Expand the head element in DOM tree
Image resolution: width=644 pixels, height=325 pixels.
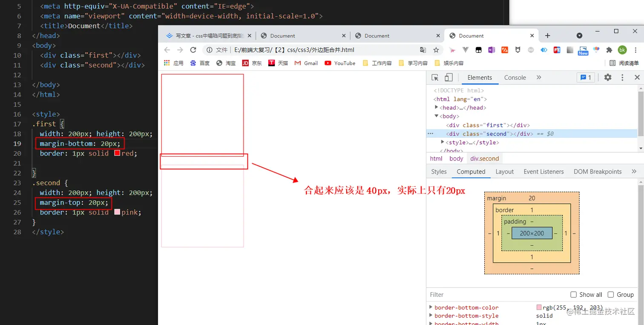[436, 107]
